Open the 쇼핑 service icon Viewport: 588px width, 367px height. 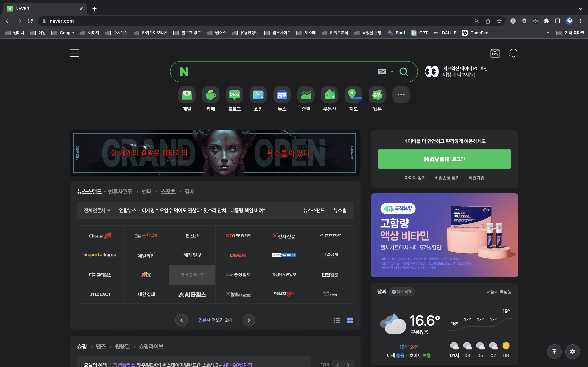tap(258, 95)
